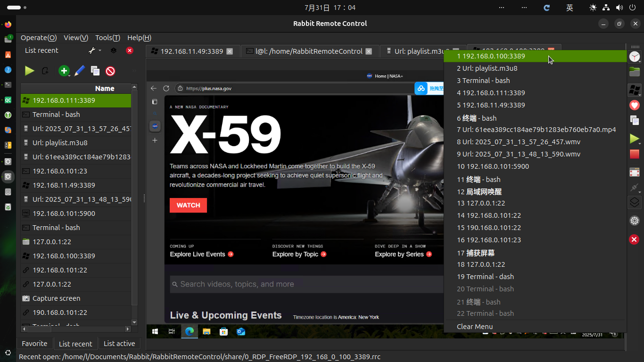This screenshot has width=644, height=362.
Task: Copy the selected connection item
Action: pyautogui.click(x=95, y=70)
